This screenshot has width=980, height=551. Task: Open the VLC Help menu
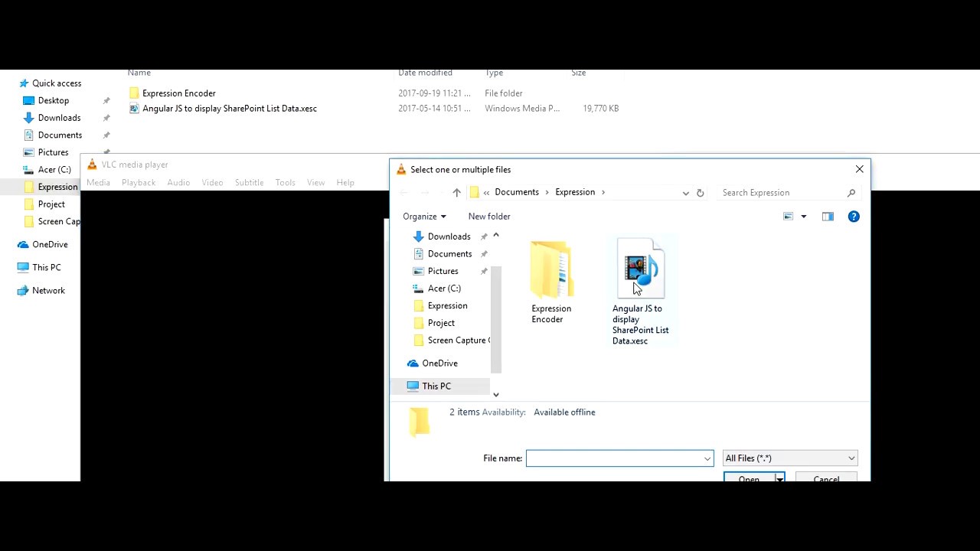[345, 183]
